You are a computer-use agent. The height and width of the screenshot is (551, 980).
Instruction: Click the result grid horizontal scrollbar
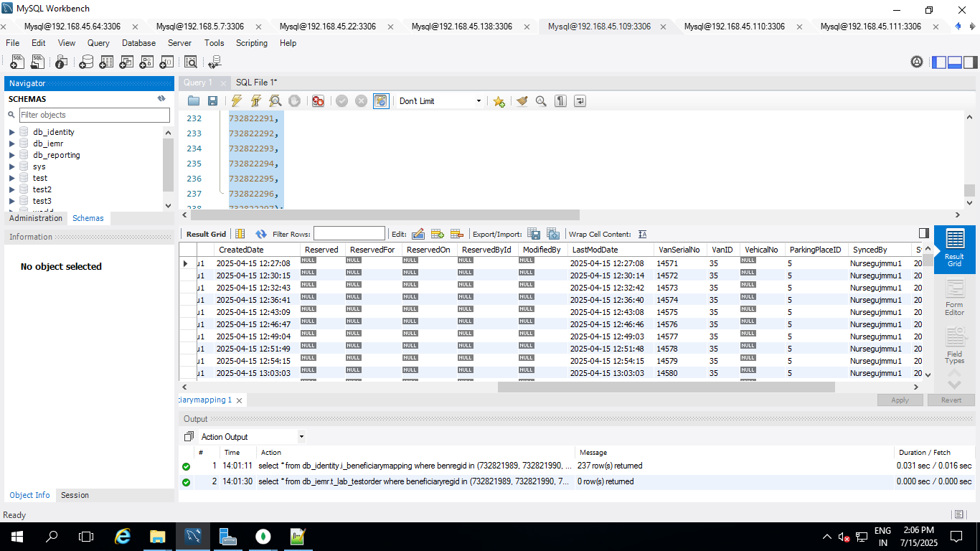(666, 387)
